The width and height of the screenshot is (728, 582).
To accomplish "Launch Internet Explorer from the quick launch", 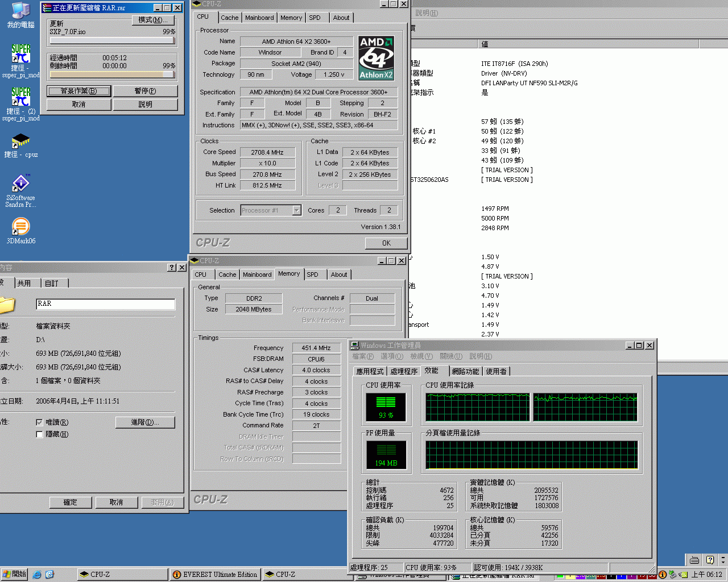I will tap(37, 575).
